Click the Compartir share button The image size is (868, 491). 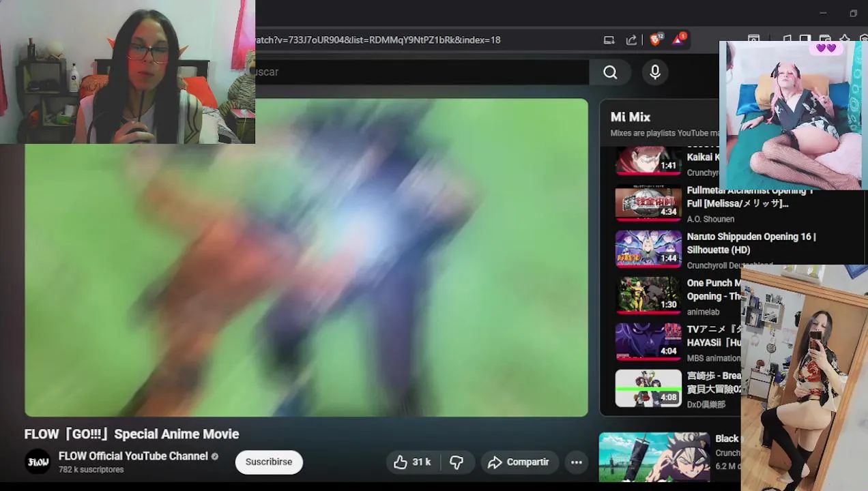pos(519,462)
